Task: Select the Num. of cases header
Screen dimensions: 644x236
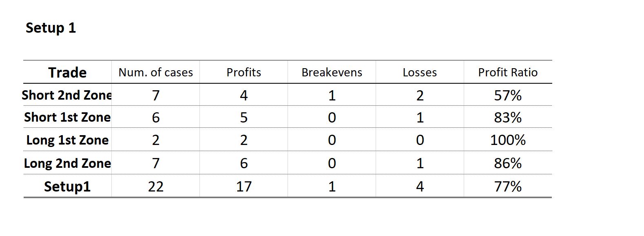Action: tap(155, 72)
